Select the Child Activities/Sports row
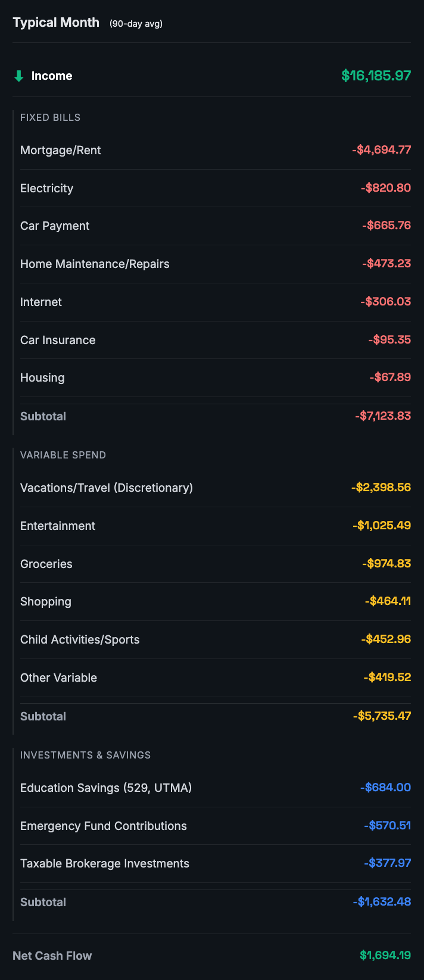The height and width of the screenshot is (980, 424). (80, 639)
